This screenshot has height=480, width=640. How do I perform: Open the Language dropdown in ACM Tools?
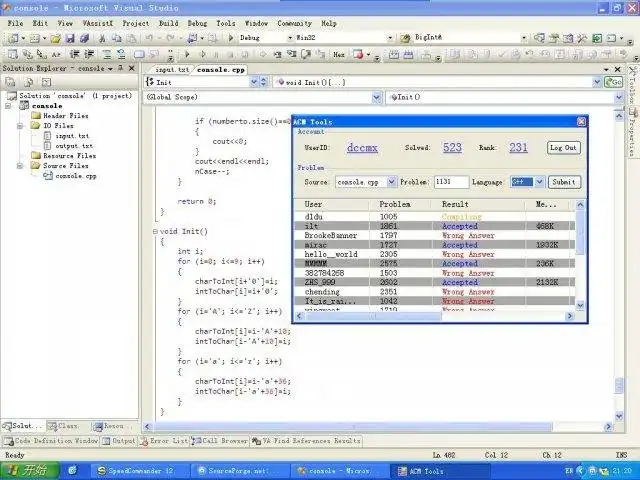[539, 182]
